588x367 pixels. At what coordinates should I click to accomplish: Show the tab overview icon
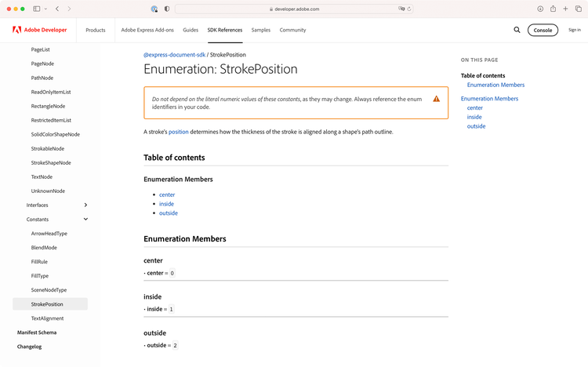[578, 9]
